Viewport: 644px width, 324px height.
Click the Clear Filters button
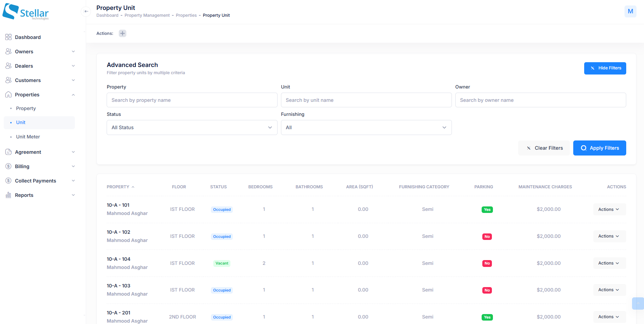pos(545,148)
